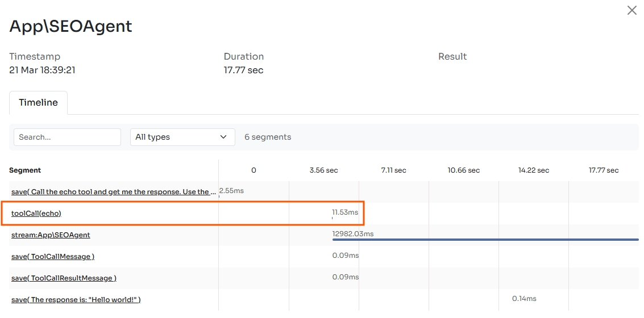Open the save( ToolCallResultMessage ) segment
644x318 pixels.
coord(64,278)
